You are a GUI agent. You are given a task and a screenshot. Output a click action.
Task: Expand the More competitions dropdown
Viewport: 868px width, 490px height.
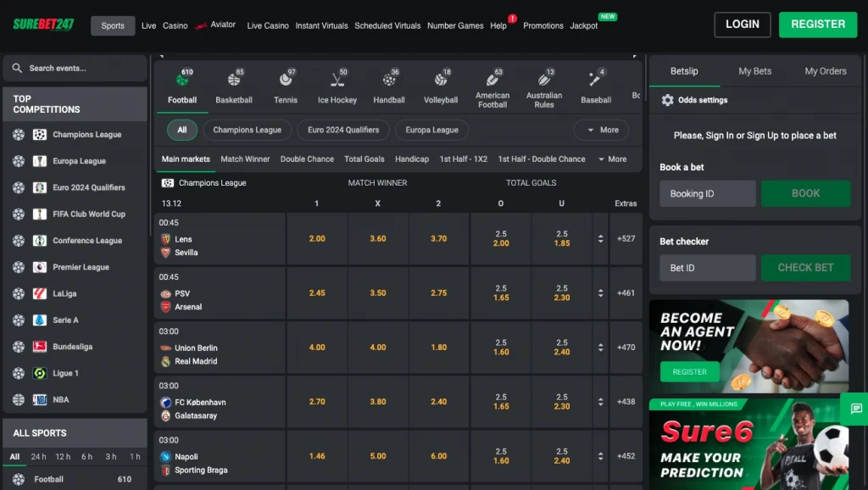(x=601, y=130)
